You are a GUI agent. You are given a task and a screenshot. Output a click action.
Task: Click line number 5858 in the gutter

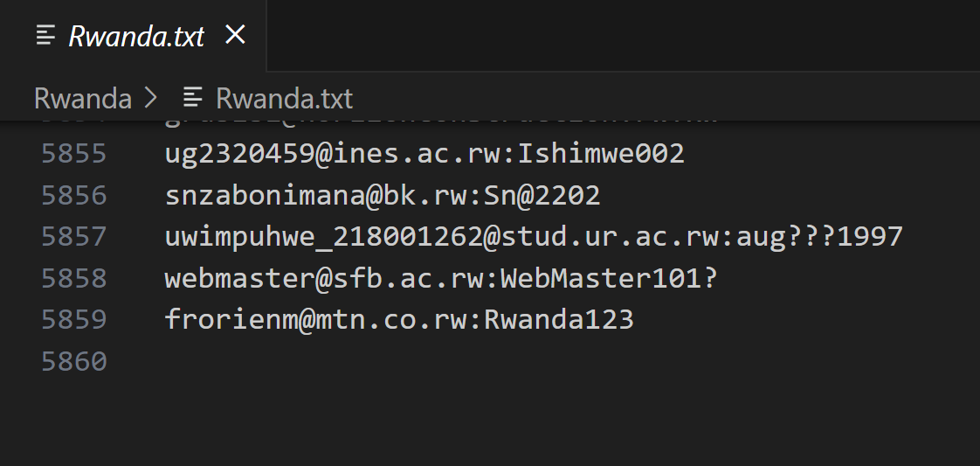click(x=74, y=278)
